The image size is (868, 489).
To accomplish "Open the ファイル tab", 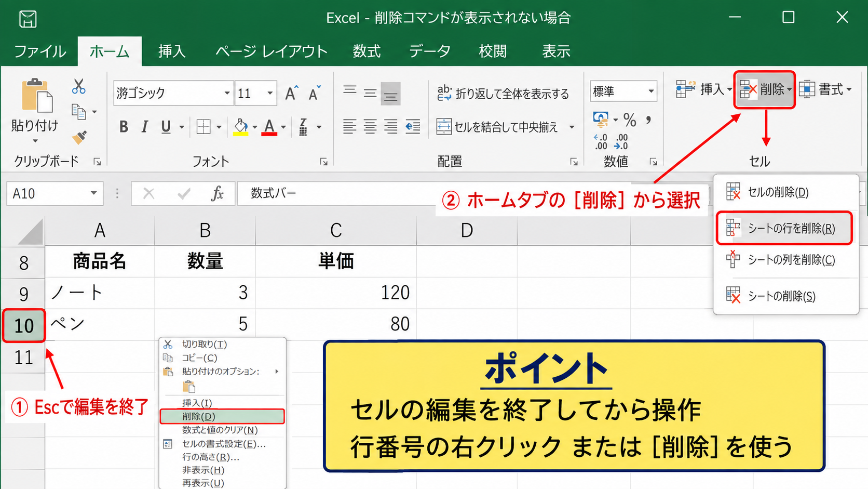I will pos(40,51).
